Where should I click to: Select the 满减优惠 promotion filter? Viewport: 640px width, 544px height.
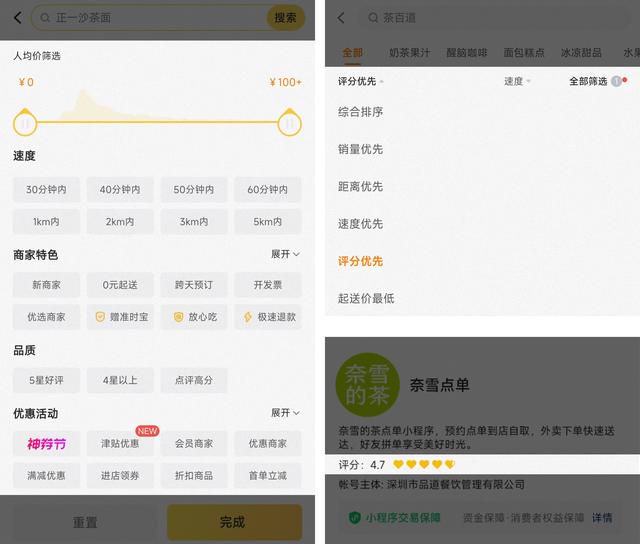tap(46, 475)
